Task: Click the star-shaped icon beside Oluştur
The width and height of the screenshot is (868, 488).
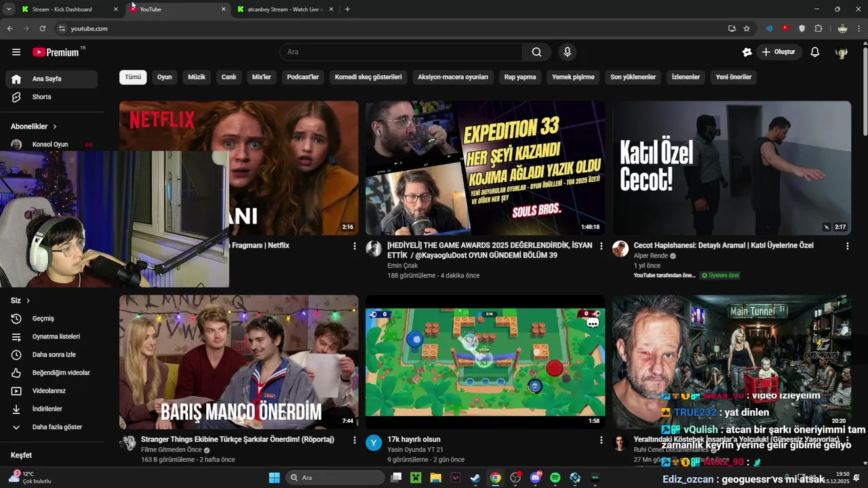Action: (747, 52)
